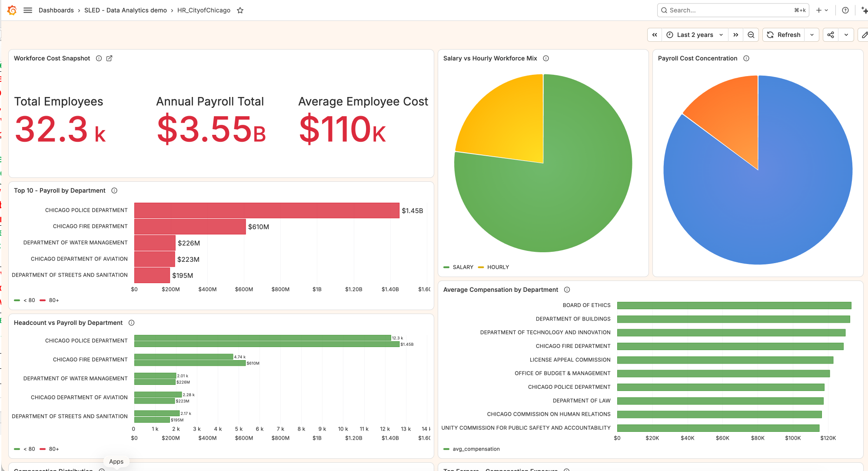Screen dimensions: 868x471
Task: Click the Apps tooltip label
Action: click(116, 461)
